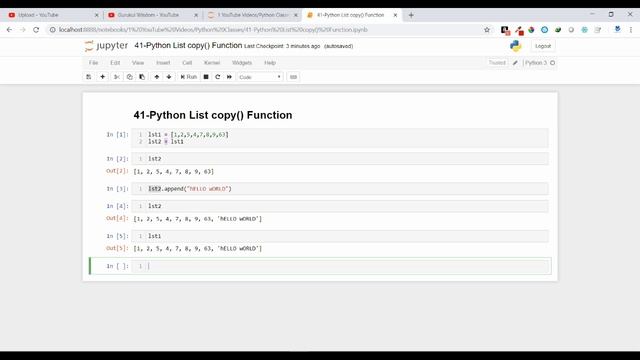
Task: Open the Insert menu
Action: 163,63
